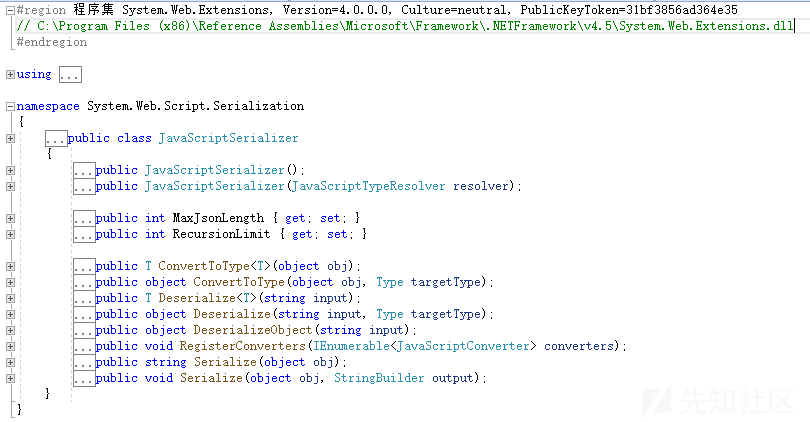Expand the public class JavaScriptSerializer outline marker
This screenshot has height=422, width=810.
coord(10,138)
